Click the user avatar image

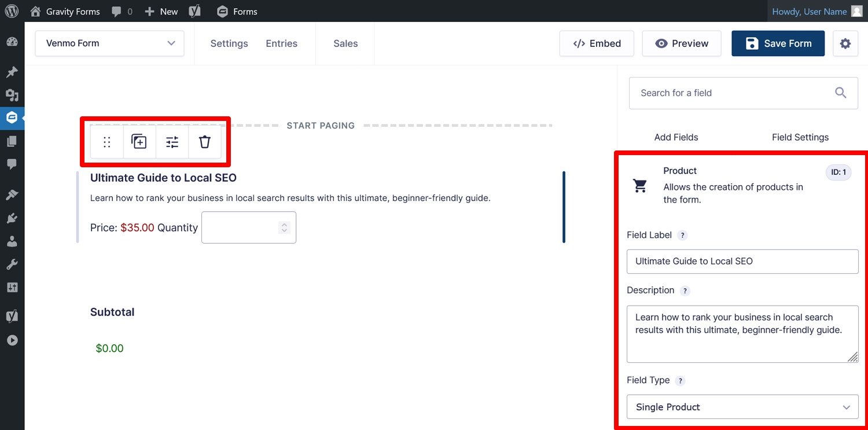[857, 11]
